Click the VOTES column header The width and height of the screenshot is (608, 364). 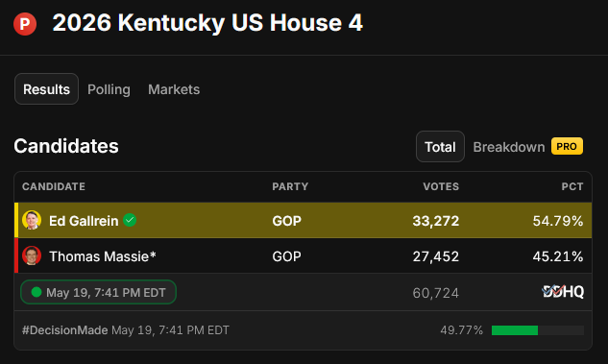(441, 186)
